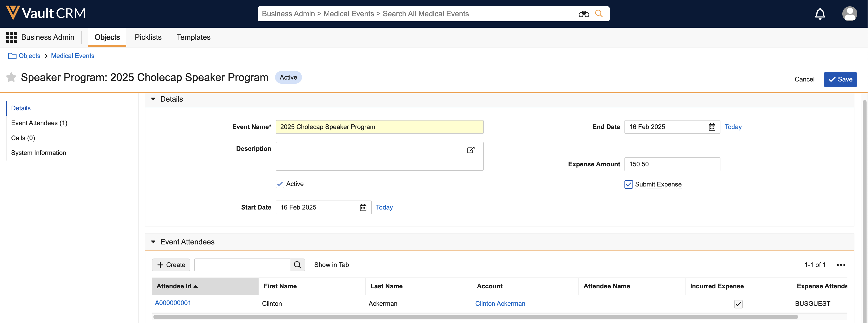Open the Clinton Ackerman account link
The image size is (868, 323).
pyautogui.click(x=500, y=303)
